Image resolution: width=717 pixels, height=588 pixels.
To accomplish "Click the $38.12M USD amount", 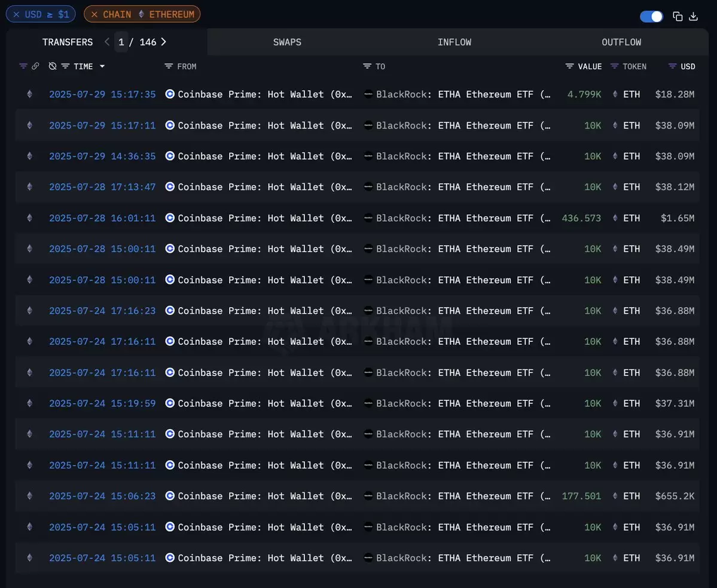I will [x=675, y=187].
